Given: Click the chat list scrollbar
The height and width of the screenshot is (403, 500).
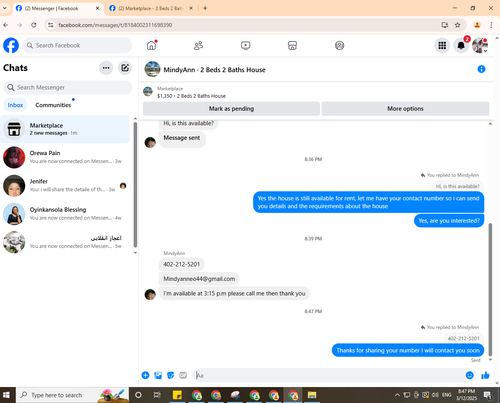Looking at the screenshot, I should (x=135, y=185).
